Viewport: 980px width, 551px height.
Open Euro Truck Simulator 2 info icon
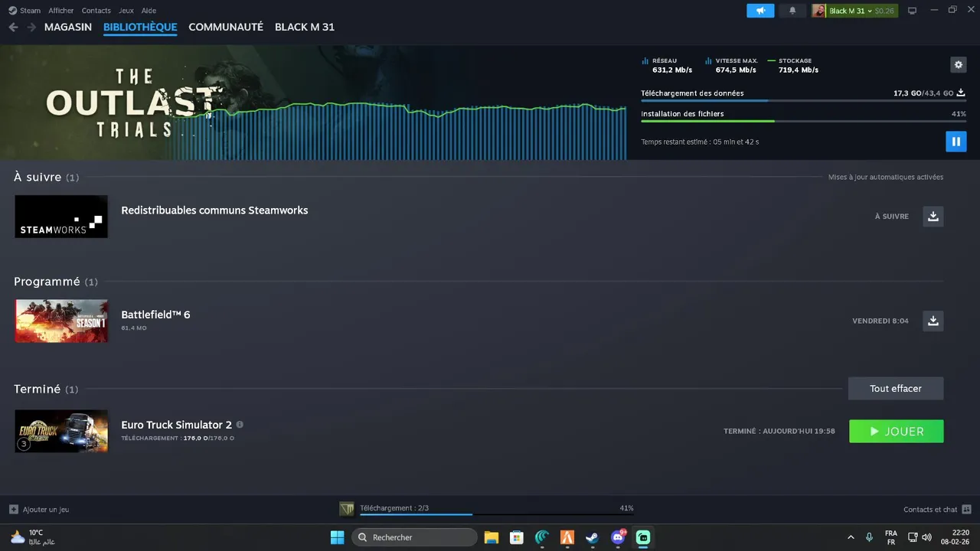[x=240, y=425]
